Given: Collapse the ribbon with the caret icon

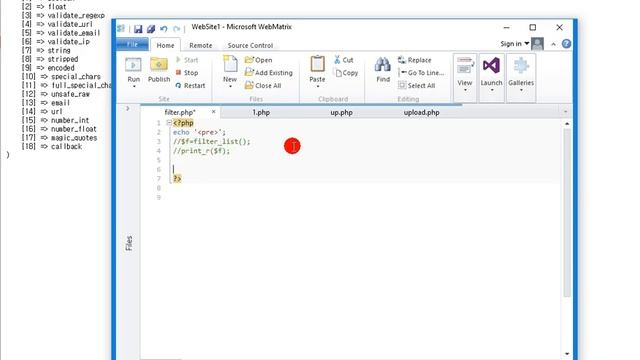Looking at the screenshot, I should (553, 44).
